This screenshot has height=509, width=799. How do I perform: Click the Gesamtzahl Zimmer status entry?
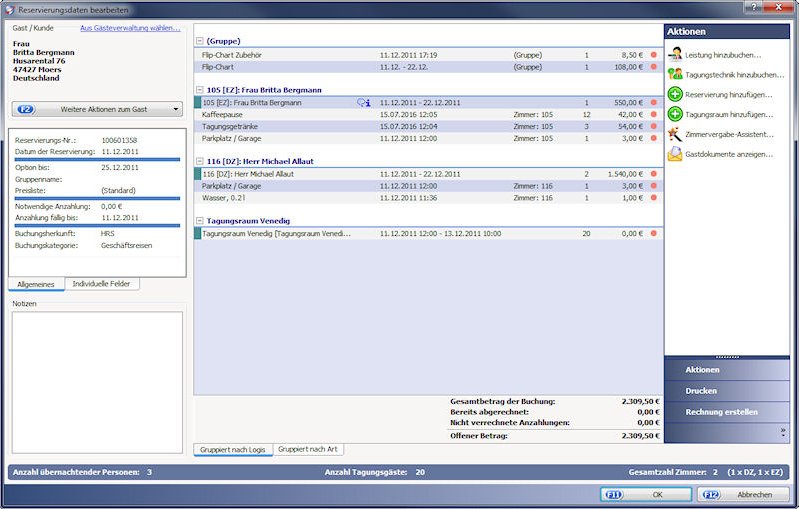click(705, 472)
